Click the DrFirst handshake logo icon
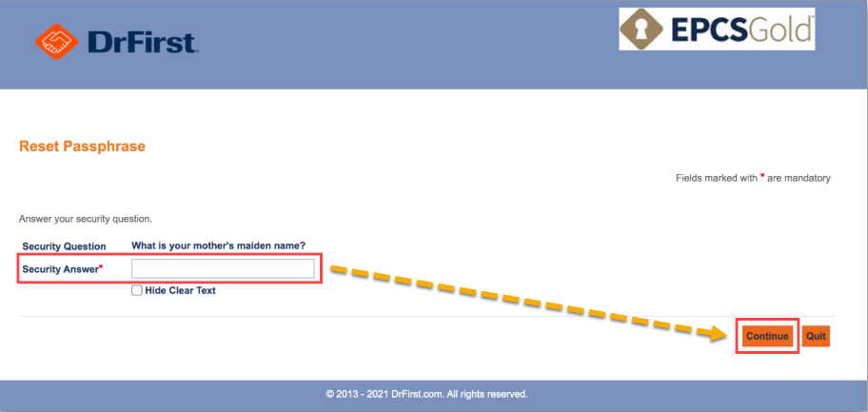Image resolution: width=868 pixels, height=412 pixels. 56,41
